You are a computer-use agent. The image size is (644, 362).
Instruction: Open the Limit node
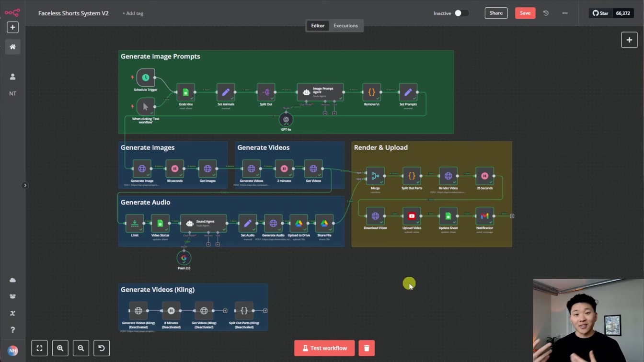click(135, 223)
